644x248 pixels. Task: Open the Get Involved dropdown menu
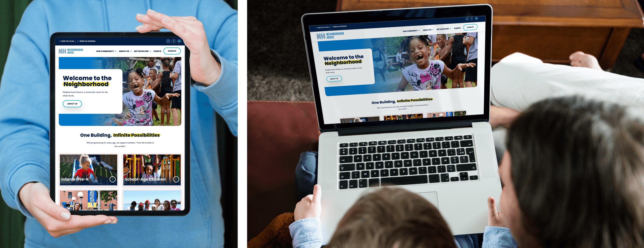[142, 51]
